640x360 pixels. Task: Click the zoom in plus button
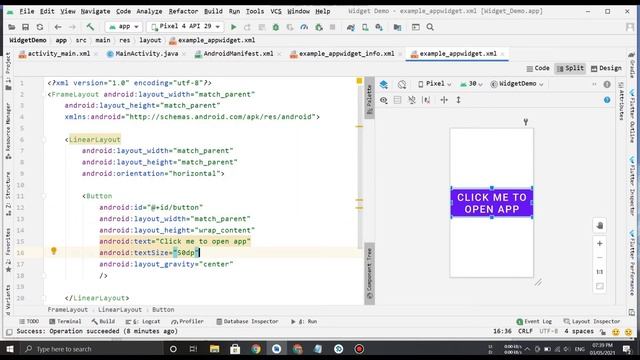click(x=600, y=244)
